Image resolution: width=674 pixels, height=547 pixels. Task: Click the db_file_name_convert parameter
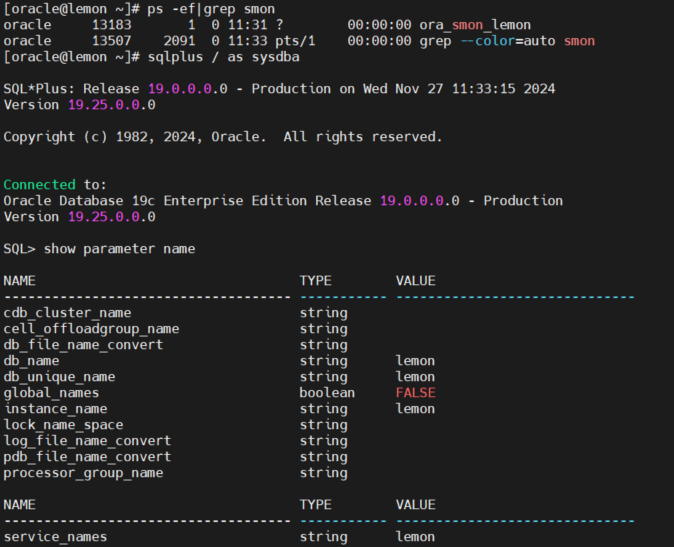pyautogui.click(x=83, y=345)
